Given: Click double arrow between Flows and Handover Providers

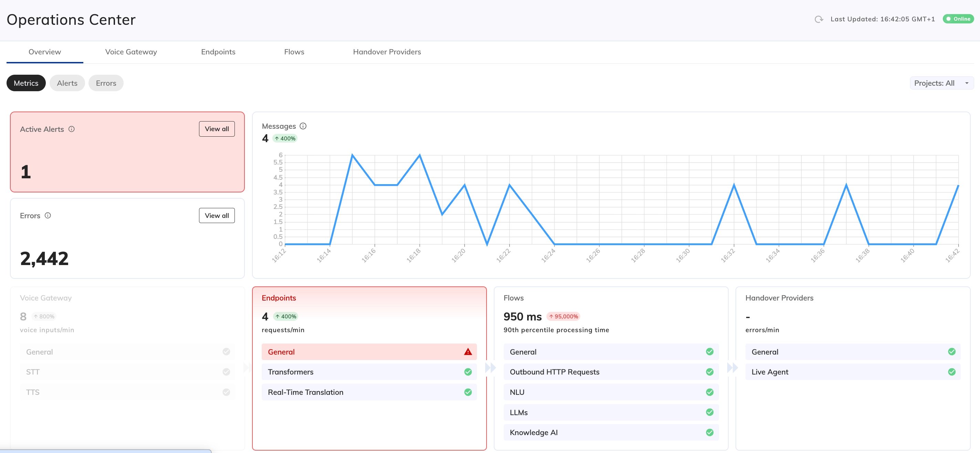Looking at the screenshot, I should click(x=732, y=368).
